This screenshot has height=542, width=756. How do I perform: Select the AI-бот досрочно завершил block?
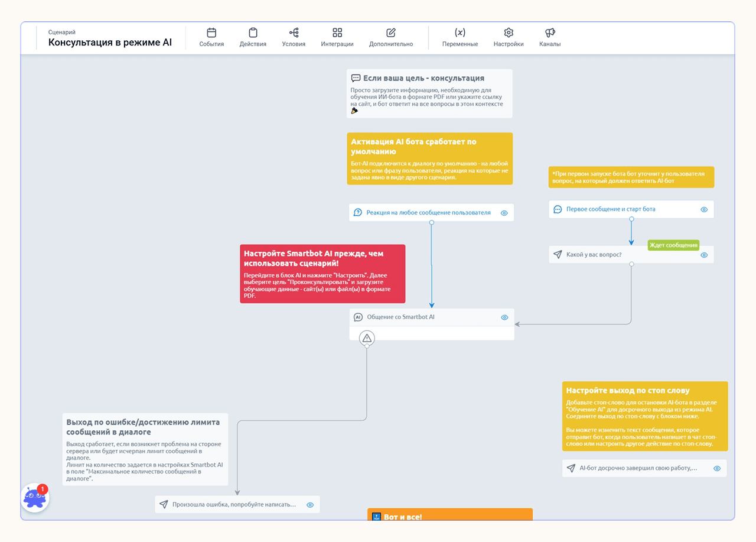pos(644,468)
